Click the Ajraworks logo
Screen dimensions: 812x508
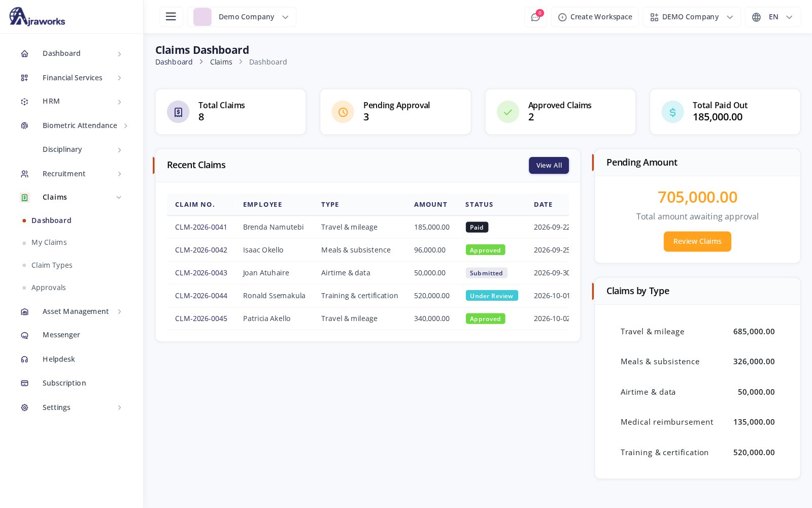pos(37,16)
